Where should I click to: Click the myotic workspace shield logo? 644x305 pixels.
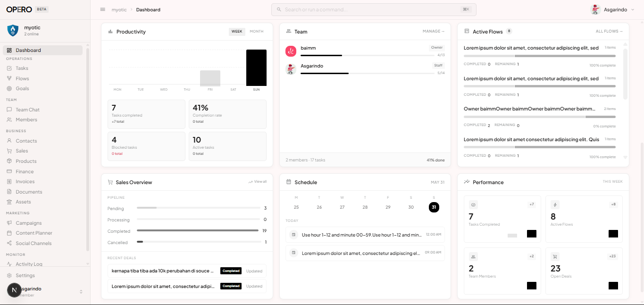[x=13, y=31]
